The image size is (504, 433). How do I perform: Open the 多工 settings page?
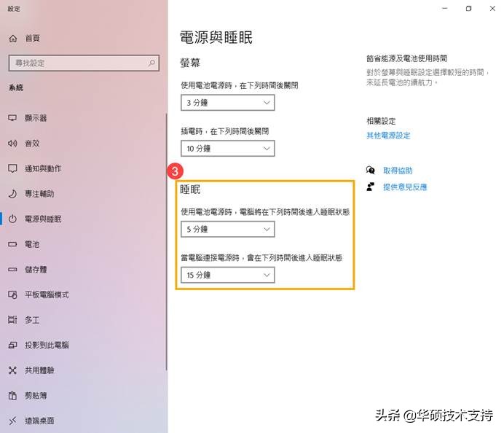tap(32, 320)
